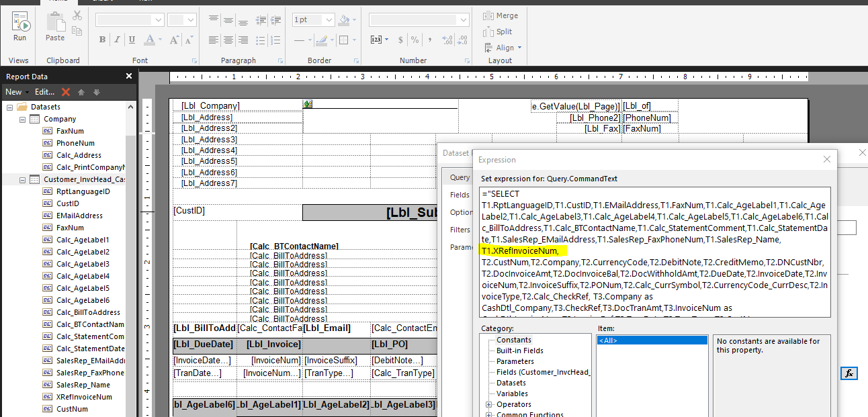The width and height of the screenshot is (868, 417).
Task: Center the paragraph text
Action: (228, 40)
